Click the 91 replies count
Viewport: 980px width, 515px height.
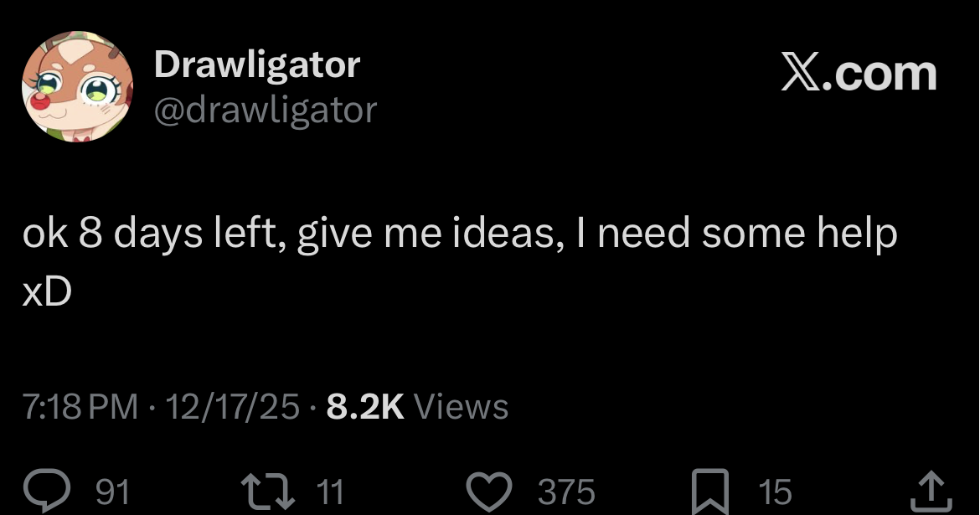click(113, 491)
